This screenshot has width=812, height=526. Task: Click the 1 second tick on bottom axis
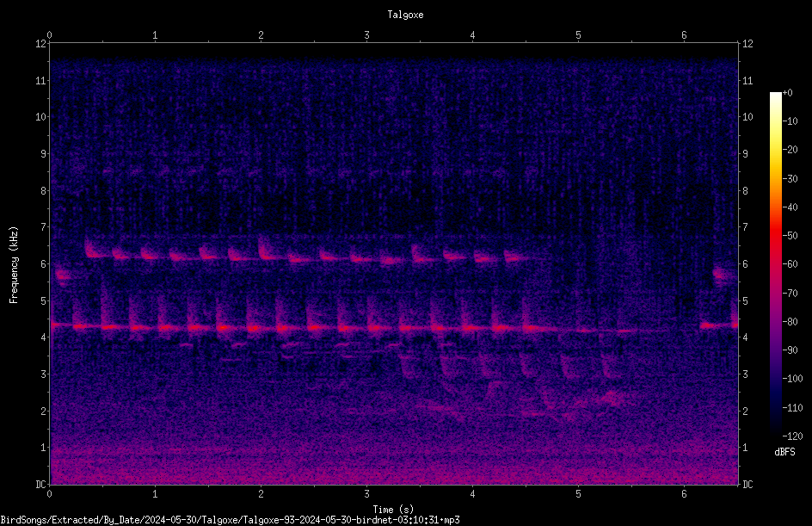coord(155,494)
